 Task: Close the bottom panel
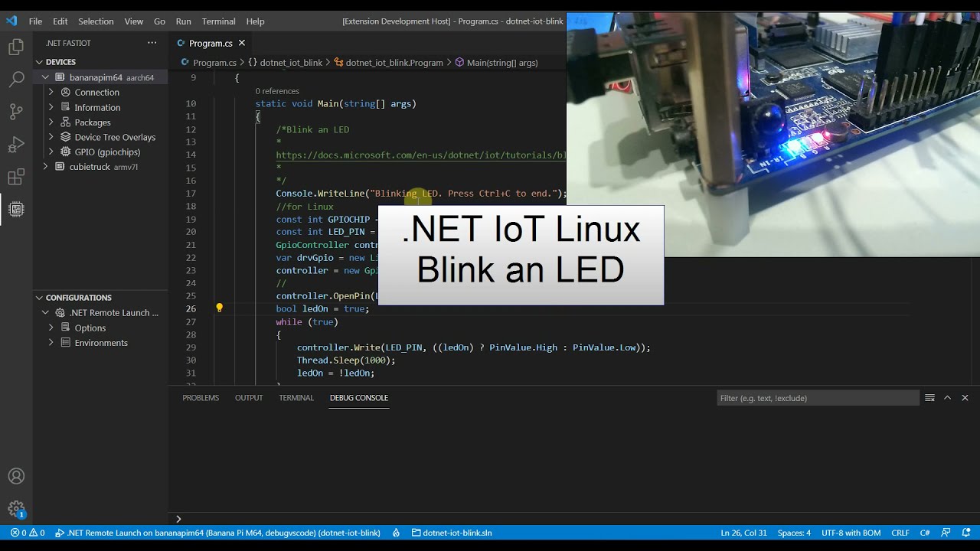click(965, 398)
